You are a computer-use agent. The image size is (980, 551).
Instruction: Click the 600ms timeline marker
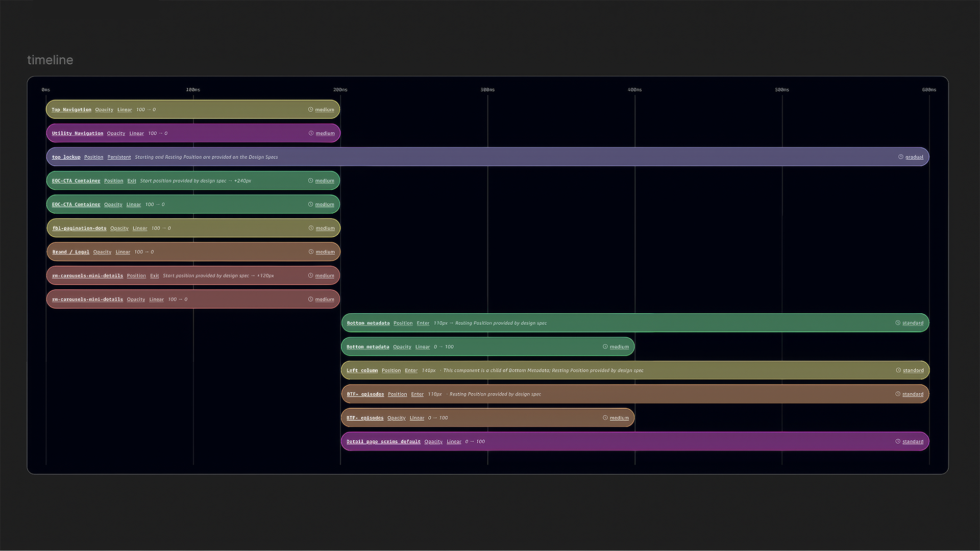(x=929, y=90)
